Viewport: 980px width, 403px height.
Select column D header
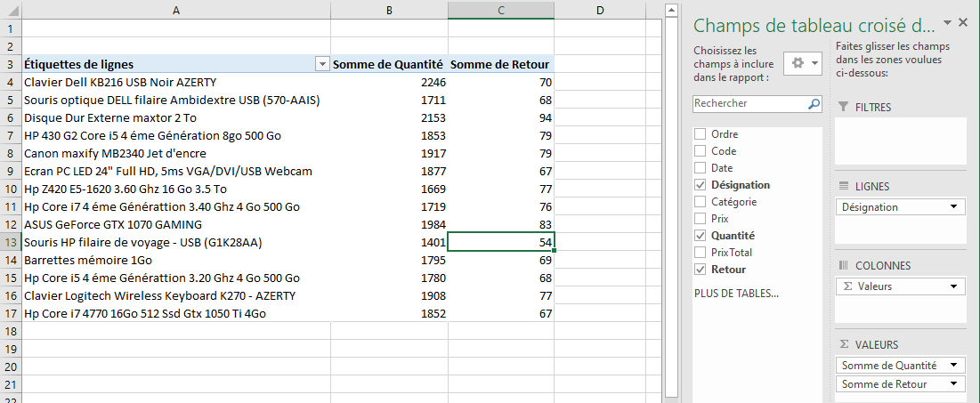(599, 10)
